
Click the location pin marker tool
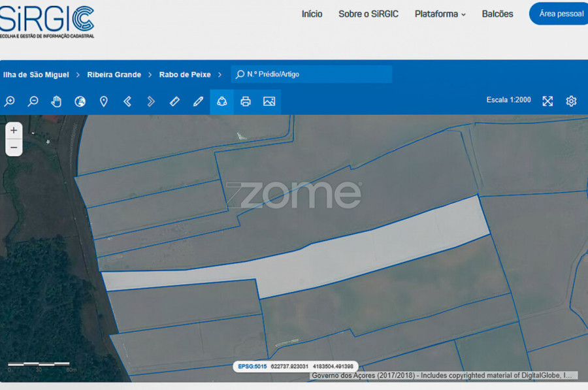click(103, 101)
